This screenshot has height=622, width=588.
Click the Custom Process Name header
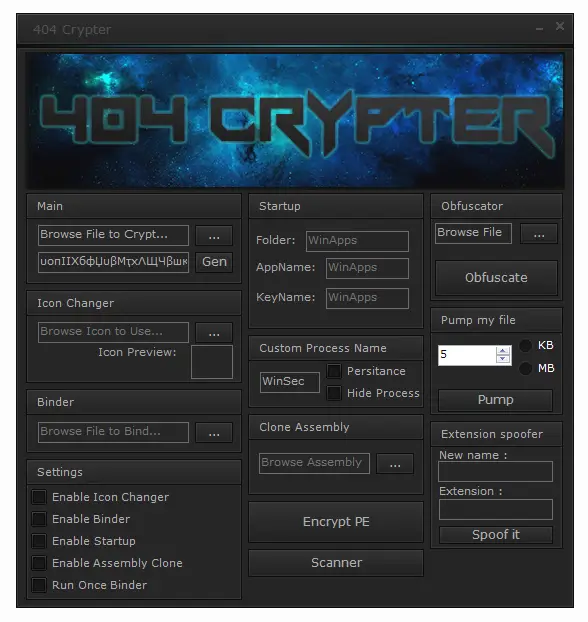coord(336,348)
